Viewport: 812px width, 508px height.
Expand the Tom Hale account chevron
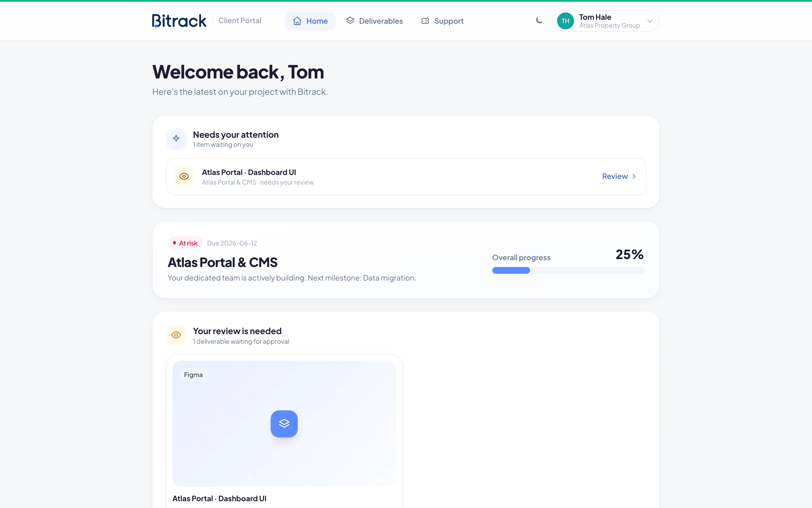click(x=650, y=21)
